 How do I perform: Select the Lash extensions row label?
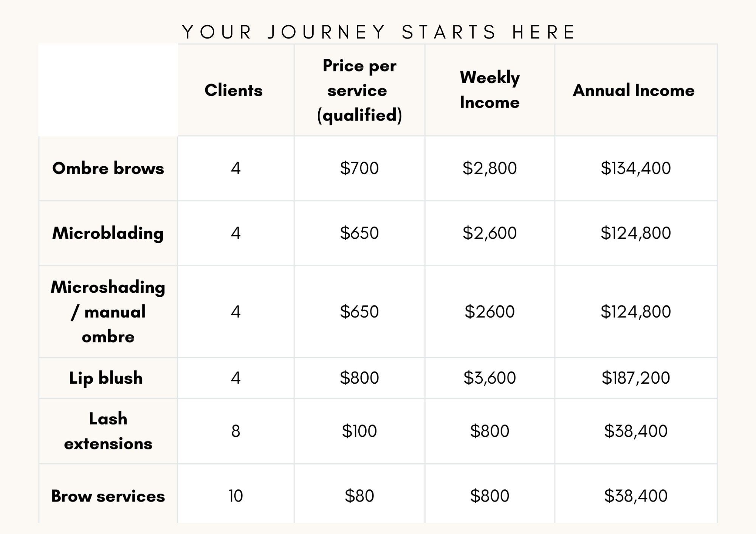pos(108,431)
